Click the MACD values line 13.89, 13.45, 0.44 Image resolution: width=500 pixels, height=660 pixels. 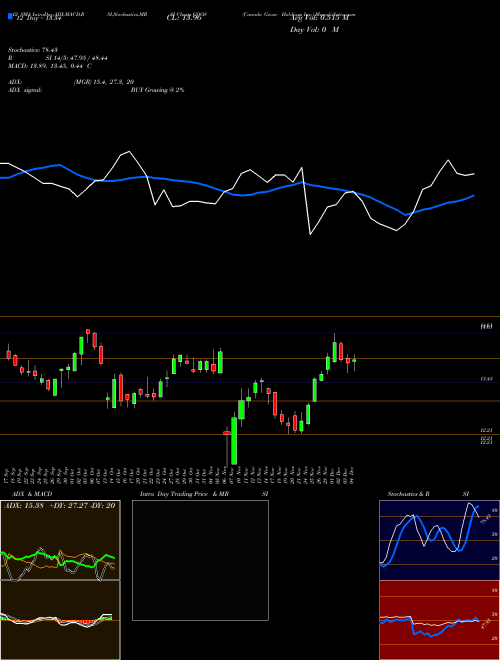pos(50,66)
